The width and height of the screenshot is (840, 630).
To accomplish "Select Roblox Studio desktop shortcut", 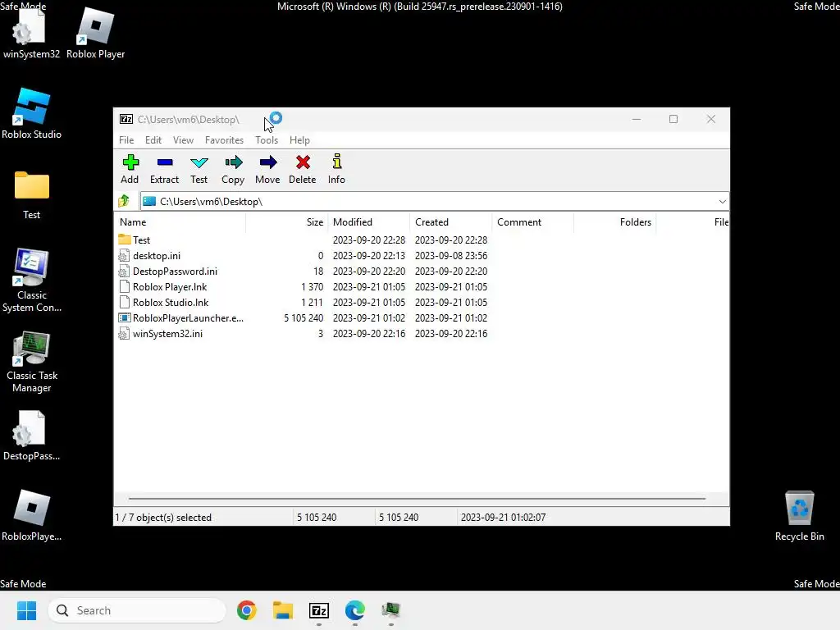I will (31, 113).
